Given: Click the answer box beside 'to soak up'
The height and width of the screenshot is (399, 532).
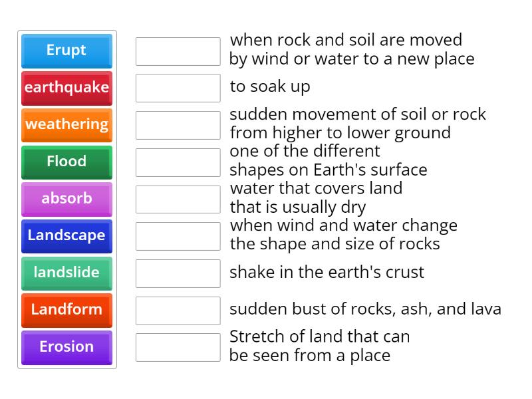Looking at the screenshot, I should click(x=177, y=86).
